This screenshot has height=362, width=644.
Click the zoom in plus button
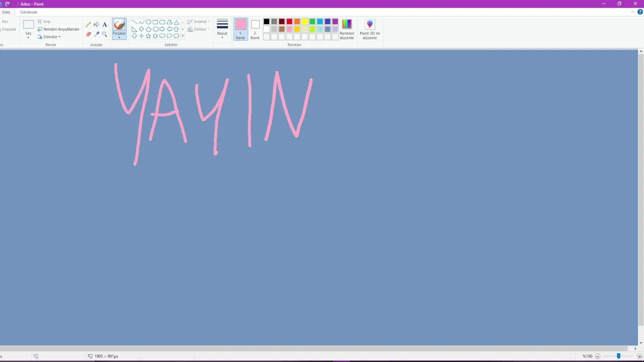click(639, 356)
